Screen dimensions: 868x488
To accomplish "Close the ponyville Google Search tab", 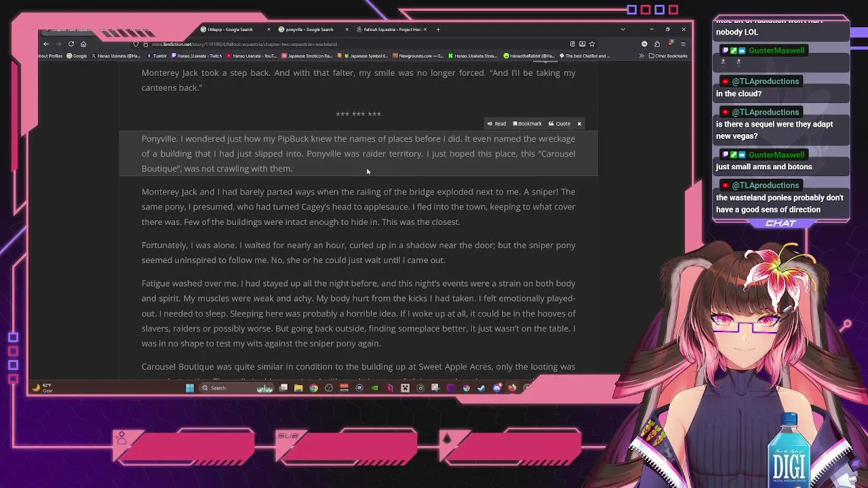I will click(347, 29).
